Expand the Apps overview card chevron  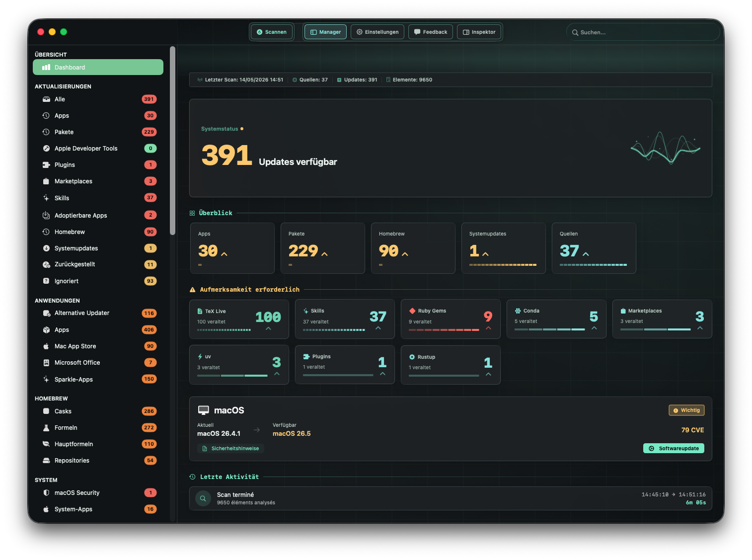coord(225,254)
